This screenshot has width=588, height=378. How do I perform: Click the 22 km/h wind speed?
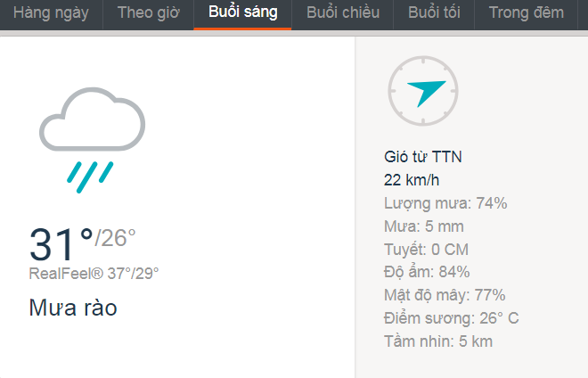tap(412, 180)
